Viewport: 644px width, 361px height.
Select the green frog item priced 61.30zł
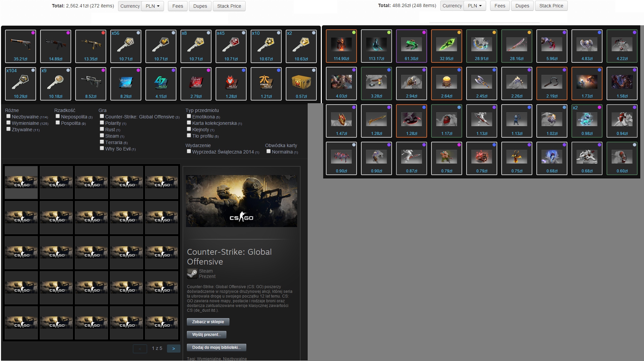point(412,46)
